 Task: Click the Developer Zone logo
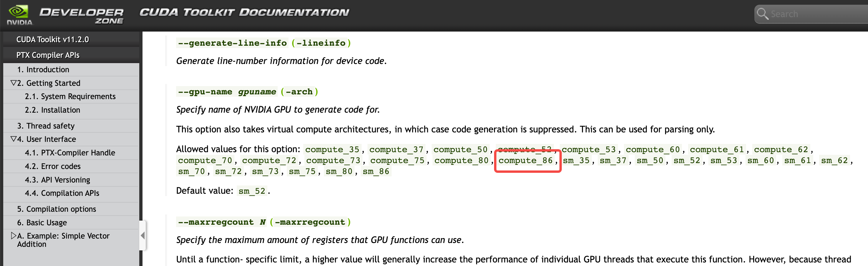pyautogui.click(x=81, y=14)
